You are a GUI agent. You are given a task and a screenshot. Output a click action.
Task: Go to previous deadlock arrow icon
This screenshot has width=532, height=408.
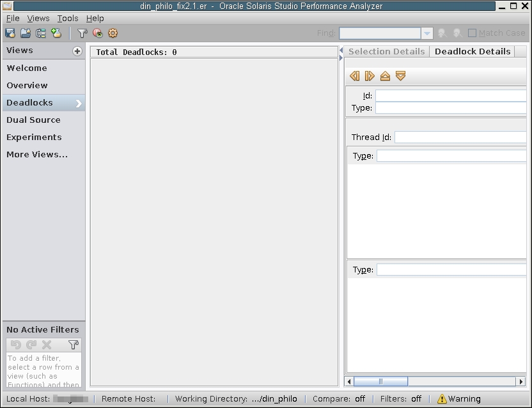354,75
